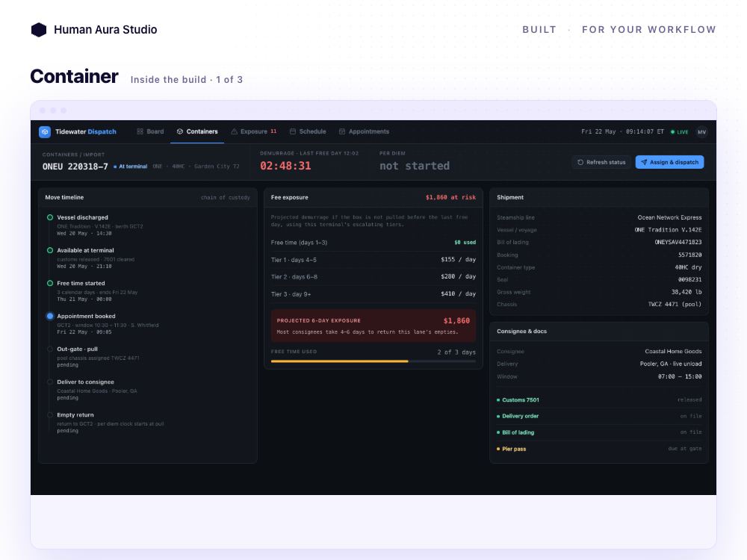Click the Vessel discharged timeline marker

pos(50,217)
